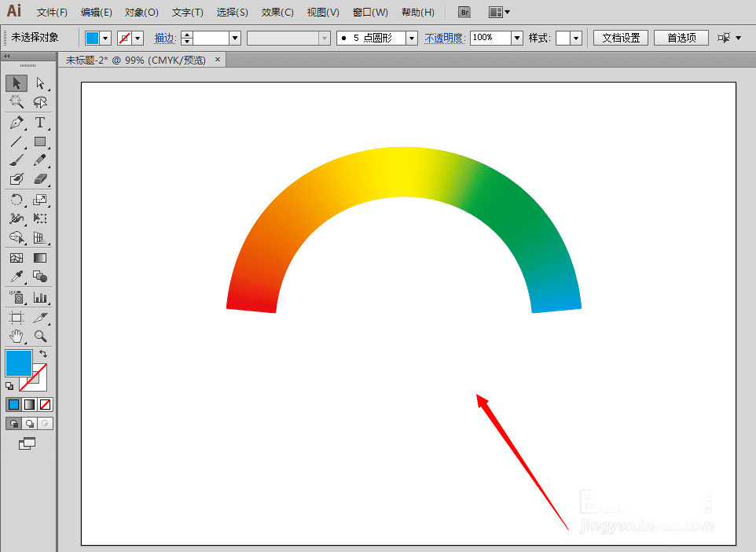Select the Lasso tool
756x552 pixels.
click(x=40, y=101)
